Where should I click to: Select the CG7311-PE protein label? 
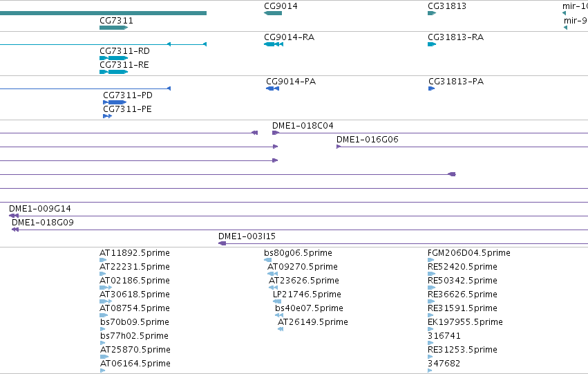[128, 109]
